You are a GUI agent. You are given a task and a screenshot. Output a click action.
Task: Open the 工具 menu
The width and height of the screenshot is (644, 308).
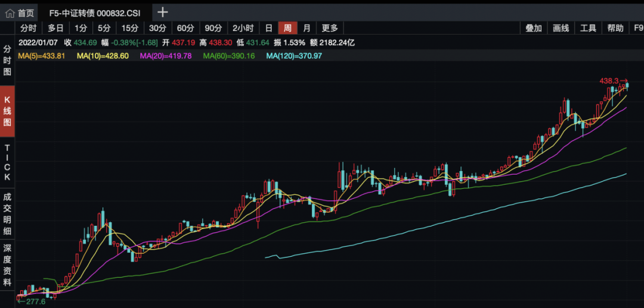tap(588, 29)
